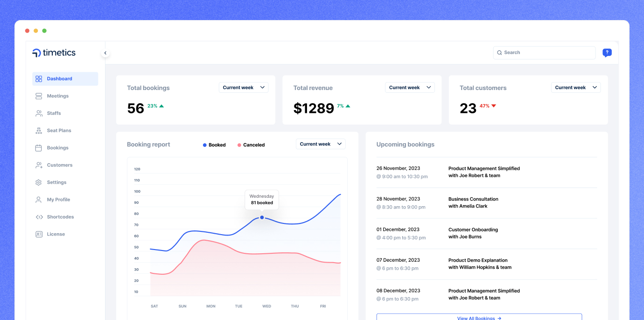Screen dimensions: 644x320
Task: Click the Dashboard grid icon
Action: click(39, 79)
